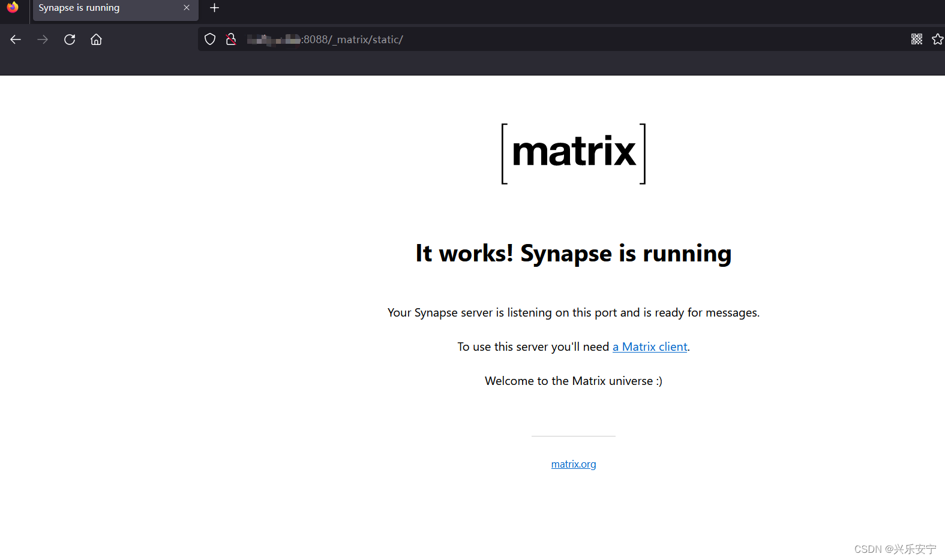
Task: Click text 'Welcome to the Matrix universe :)'
Action: [574, 381]
